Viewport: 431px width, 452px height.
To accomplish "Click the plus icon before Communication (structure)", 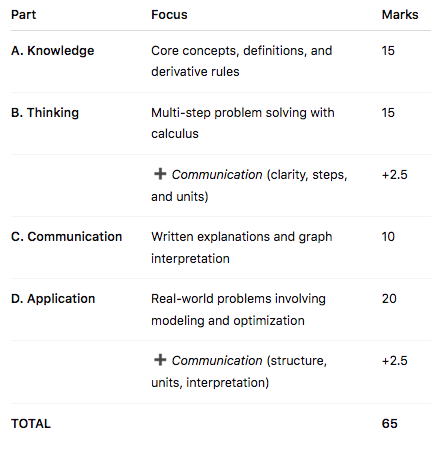I will pos(160,360).
